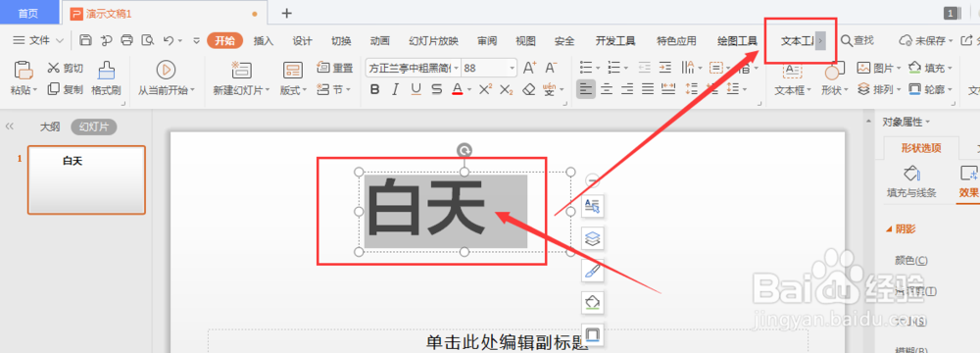Click the Save icon in quick access toolbar
This screenshot has width=980, height=353.
point(85,40)
